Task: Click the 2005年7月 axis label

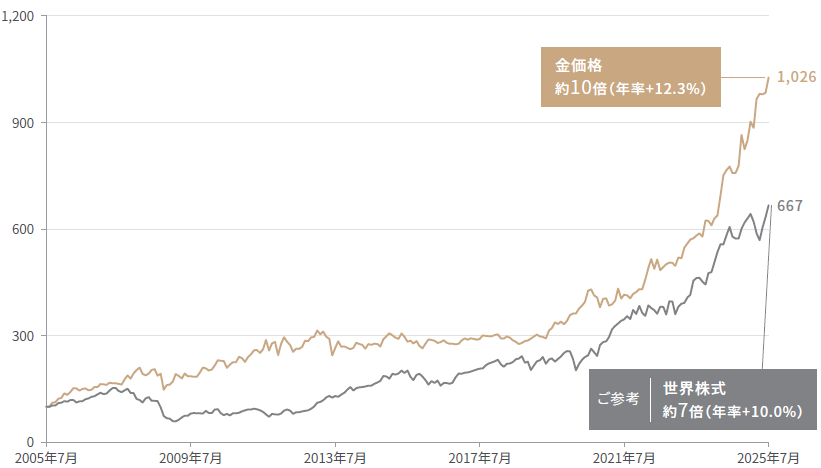Action: 46,457
